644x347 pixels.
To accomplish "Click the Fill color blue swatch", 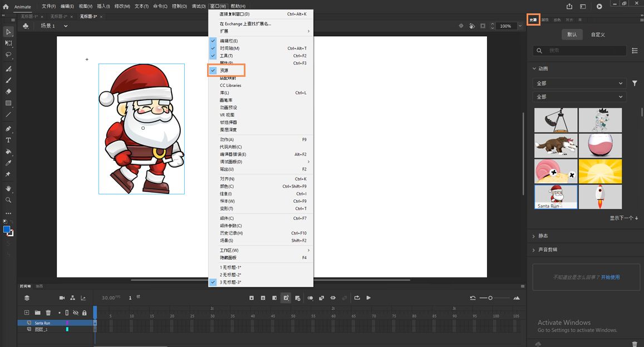I will pos(7,229).
